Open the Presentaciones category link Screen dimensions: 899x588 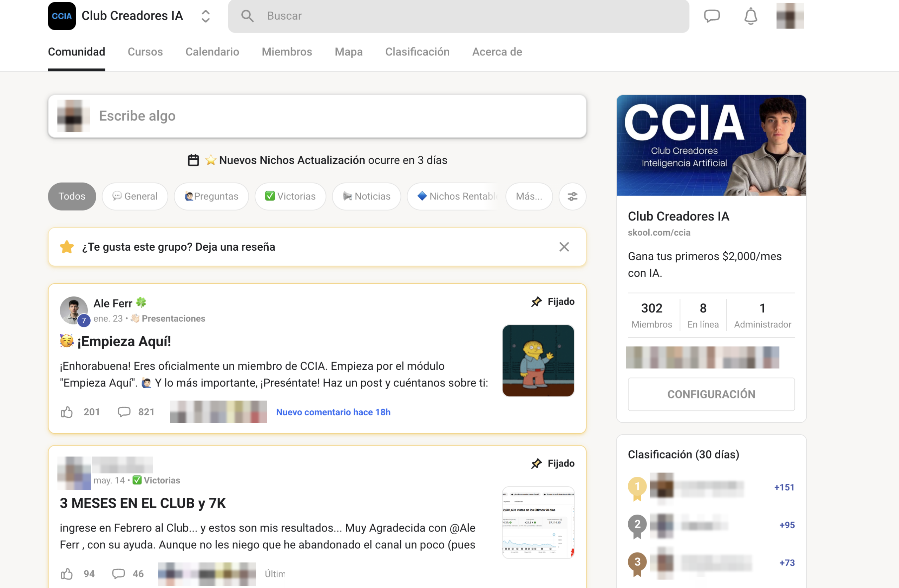(x=173, y=319)
